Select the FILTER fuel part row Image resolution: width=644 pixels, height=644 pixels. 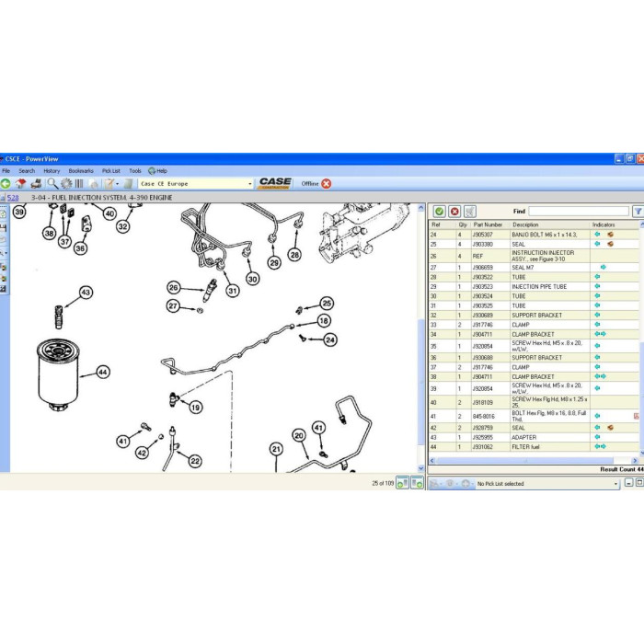click(534, 446)
